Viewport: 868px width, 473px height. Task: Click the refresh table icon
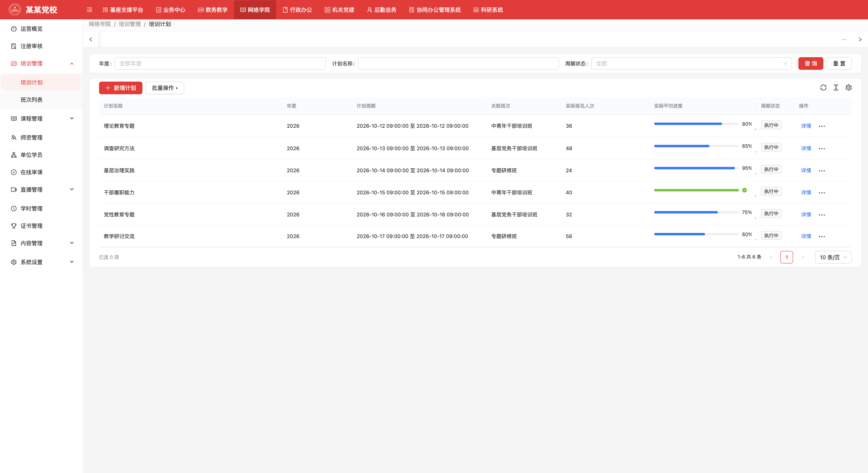(823, 88)
